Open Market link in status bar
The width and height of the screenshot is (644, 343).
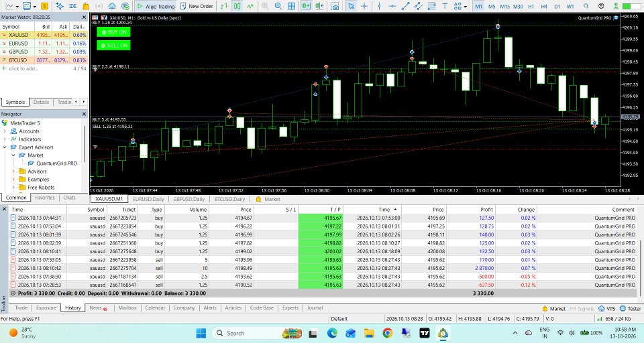click(x=553, y=309)
